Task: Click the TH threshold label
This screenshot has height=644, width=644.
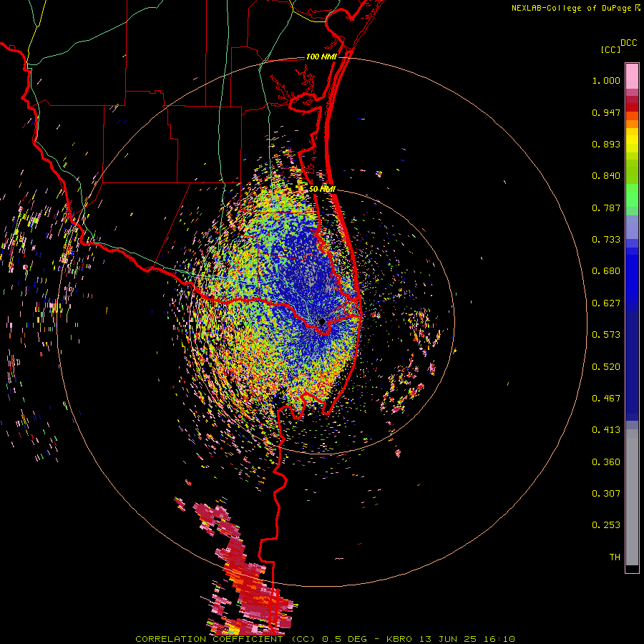Action: [615, 557]
